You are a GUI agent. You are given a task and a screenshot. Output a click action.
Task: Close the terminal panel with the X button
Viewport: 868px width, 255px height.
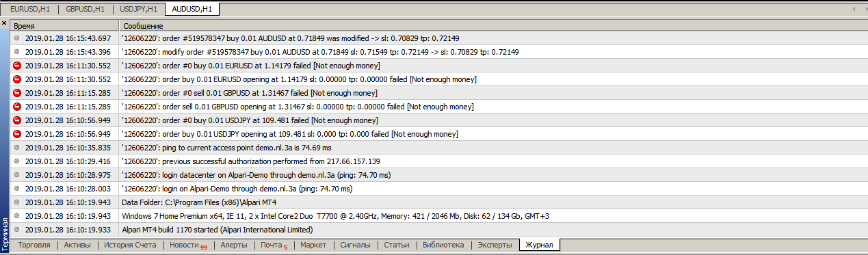[x=4, y=24]
